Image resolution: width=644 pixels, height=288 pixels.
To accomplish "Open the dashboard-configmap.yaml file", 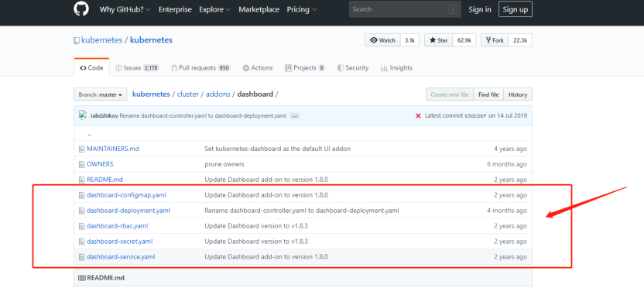I will 126,195.
